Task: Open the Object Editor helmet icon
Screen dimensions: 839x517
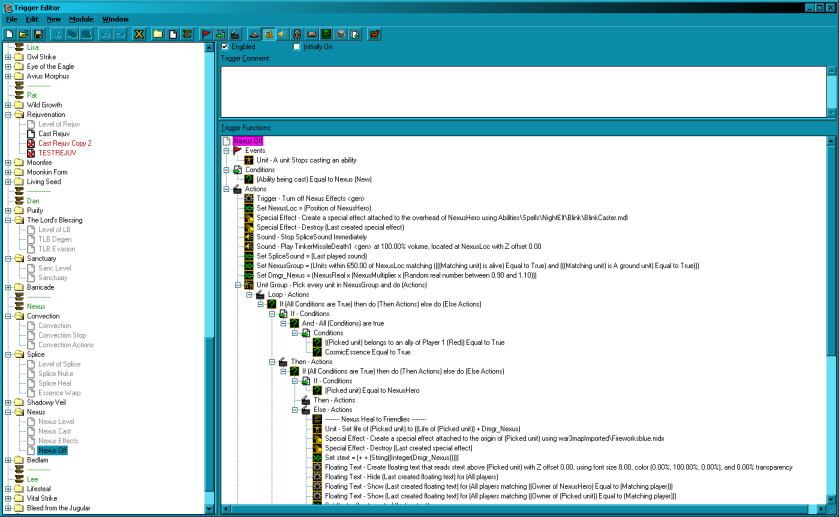Action: (297, 34)
